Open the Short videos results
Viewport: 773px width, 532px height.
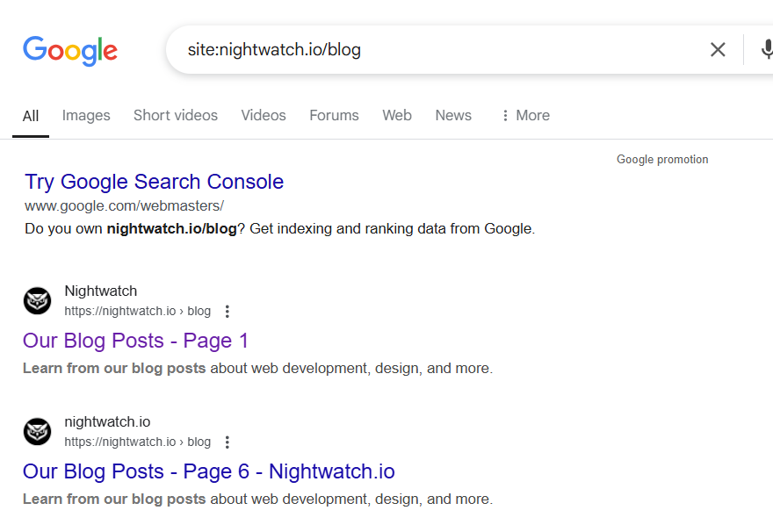point(176,115)
